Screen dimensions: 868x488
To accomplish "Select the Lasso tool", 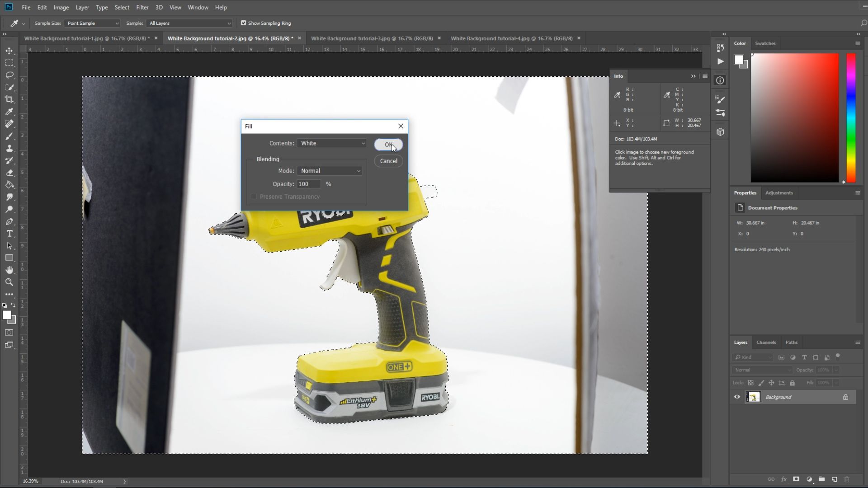I will click(x=9, y=75).
